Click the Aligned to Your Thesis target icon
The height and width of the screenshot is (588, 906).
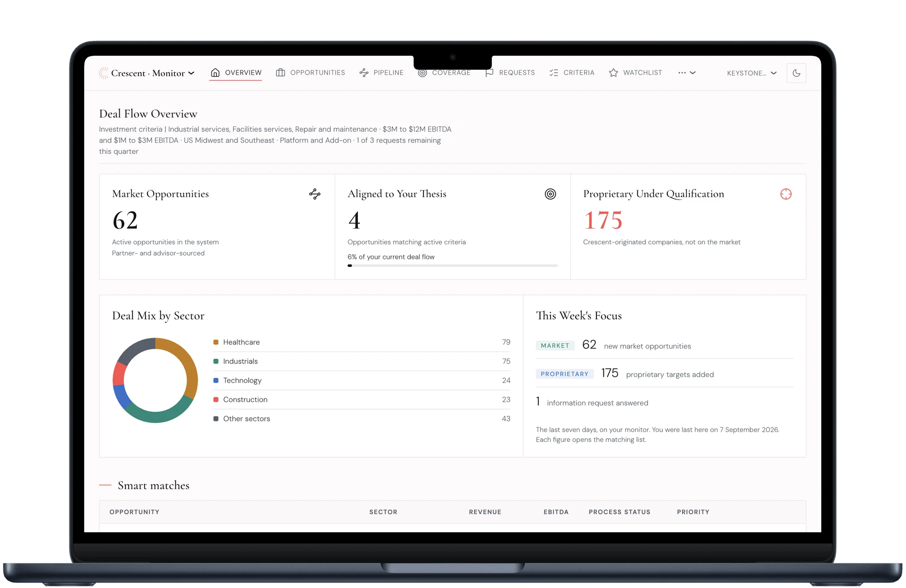pos(550,194)
